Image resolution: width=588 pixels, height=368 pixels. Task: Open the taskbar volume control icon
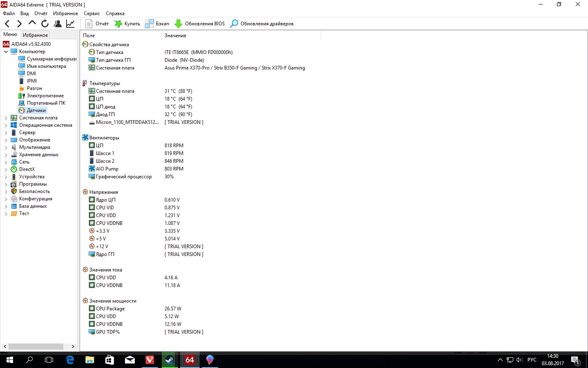point(519,360)
